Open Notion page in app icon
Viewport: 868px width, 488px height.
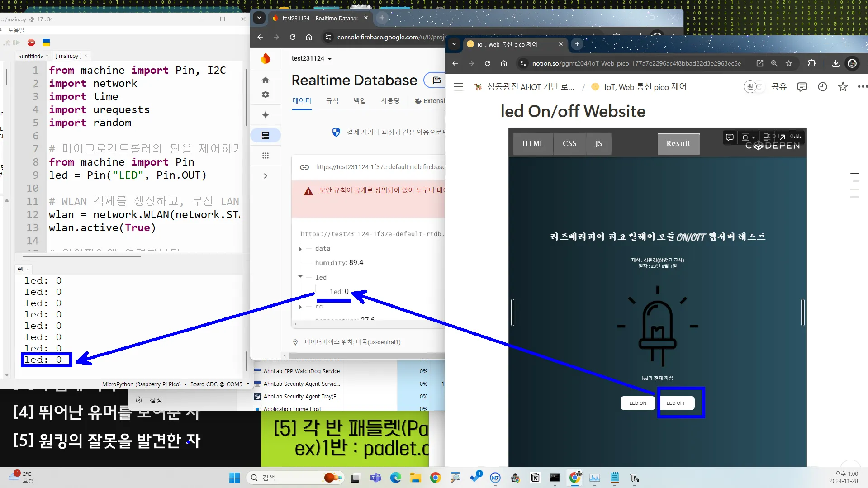(x=760, y=63)
